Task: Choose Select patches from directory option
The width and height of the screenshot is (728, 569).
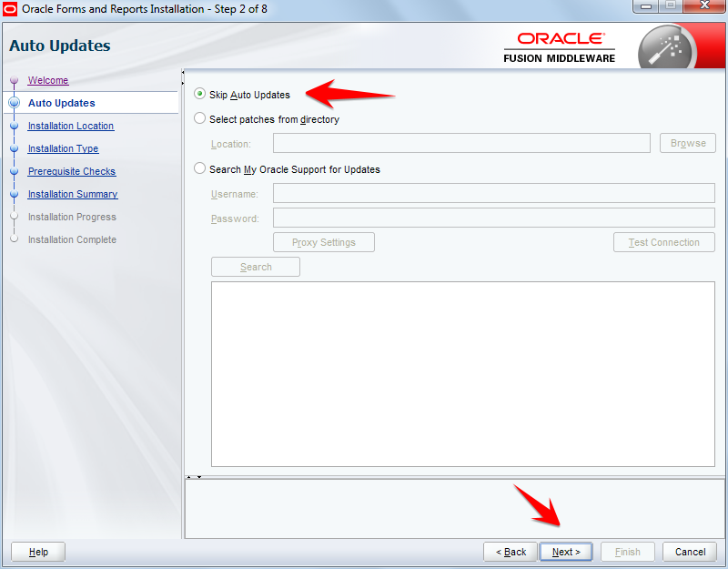Action: pos(199,118)
